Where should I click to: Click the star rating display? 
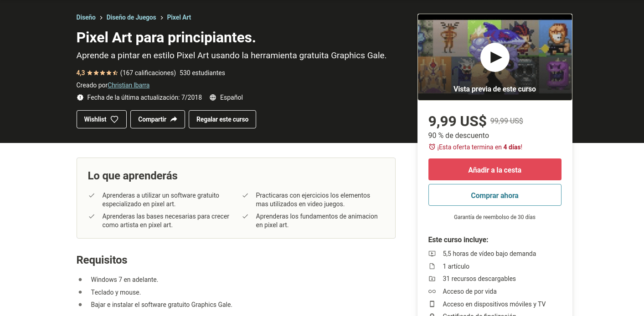pos(102,73)
